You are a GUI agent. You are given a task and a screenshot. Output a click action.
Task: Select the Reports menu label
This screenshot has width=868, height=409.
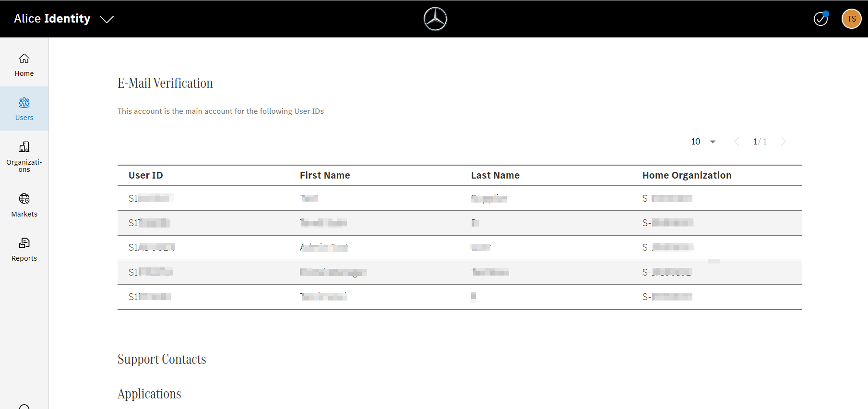(24, 258)
